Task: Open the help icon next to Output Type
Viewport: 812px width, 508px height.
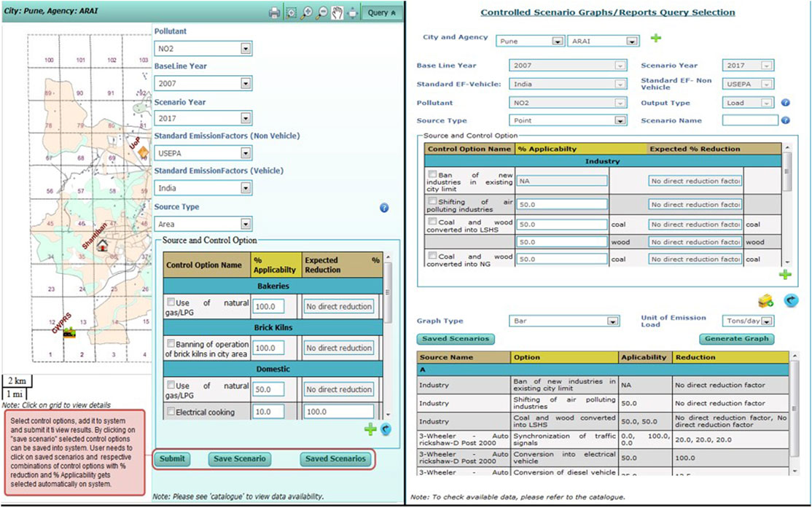Action: point(786,103)
